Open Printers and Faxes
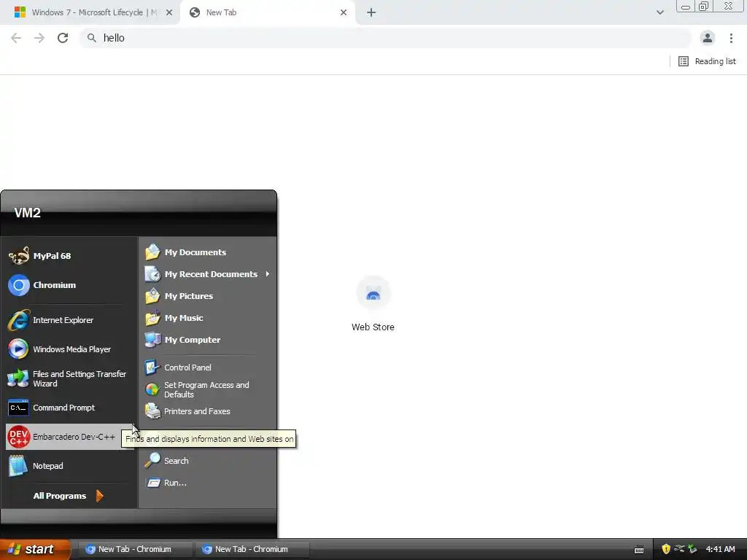Screen dimensions: 747x560 [x=207, y=411]
